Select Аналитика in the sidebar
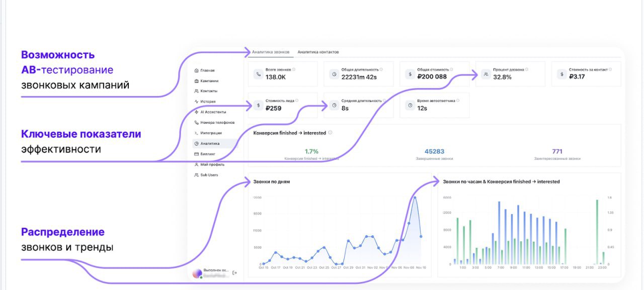The height and width of the screenshot is (290, 644). click(209, 144)
